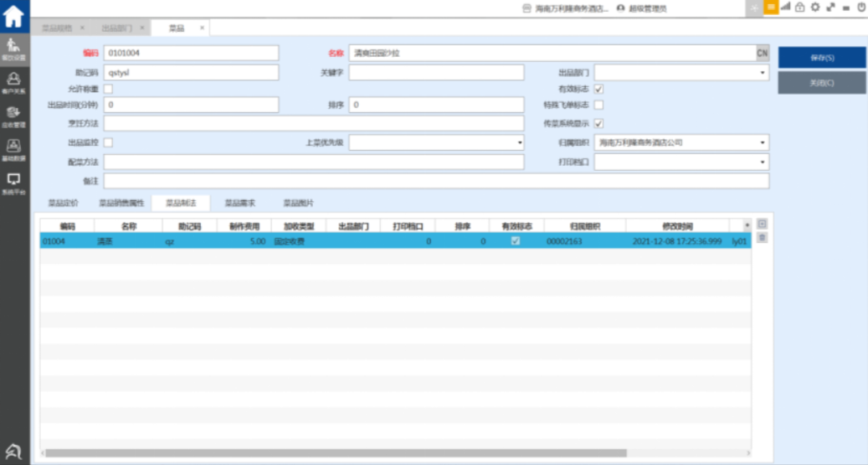This screenshot has height=465, width=868.
Task: Click the bottom sidebar logo icon
Action: (13, 452)
